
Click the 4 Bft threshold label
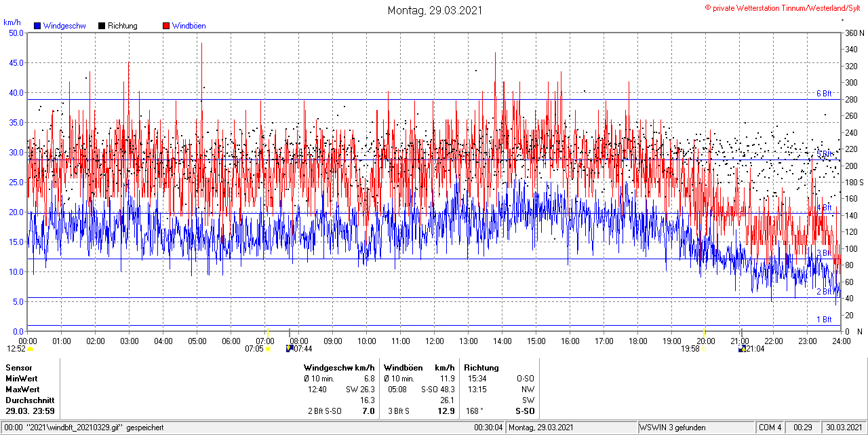click(x=823, y=208)
